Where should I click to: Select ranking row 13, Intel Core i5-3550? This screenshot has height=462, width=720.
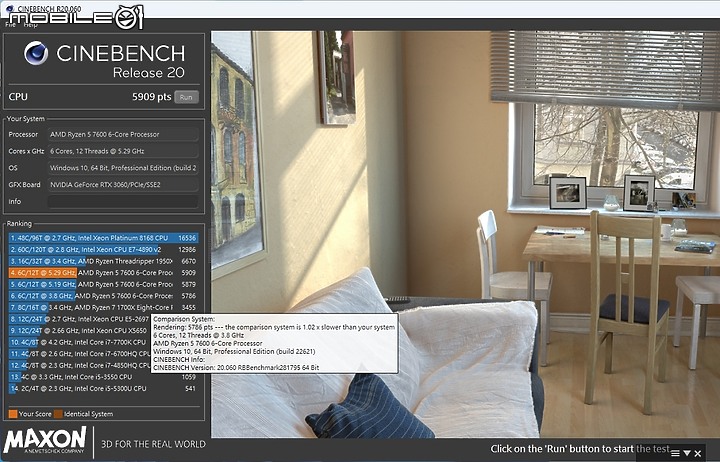[103, 377]
